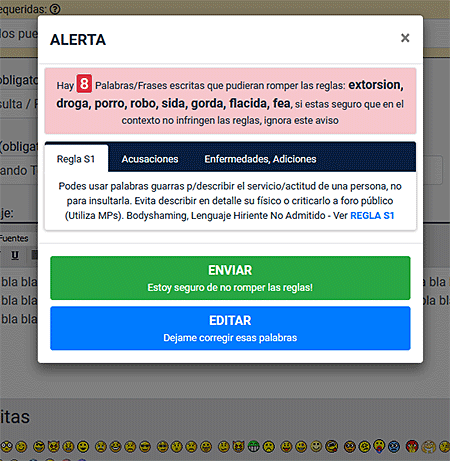Close the ALERTA dialog with the X
The image size is (450, 461).
[x=405, y=38]
